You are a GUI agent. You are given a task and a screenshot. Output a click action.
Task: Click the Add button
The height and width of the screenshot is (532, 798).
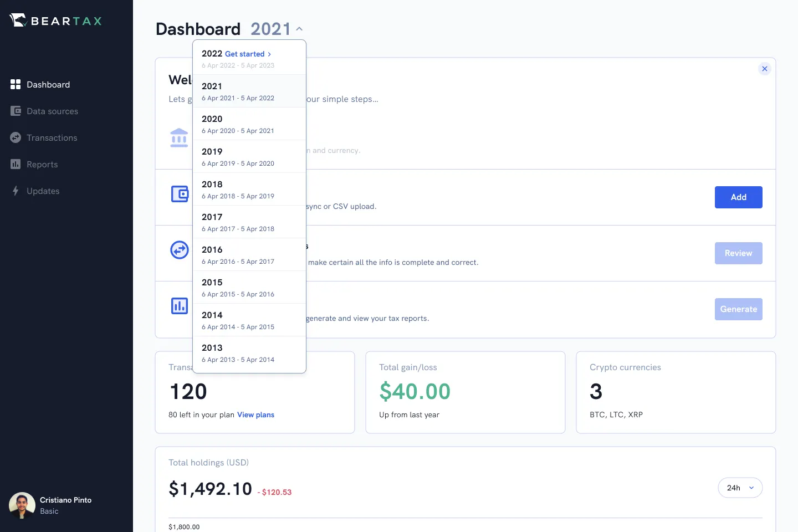pyautogui.click(x=738, y=197)
